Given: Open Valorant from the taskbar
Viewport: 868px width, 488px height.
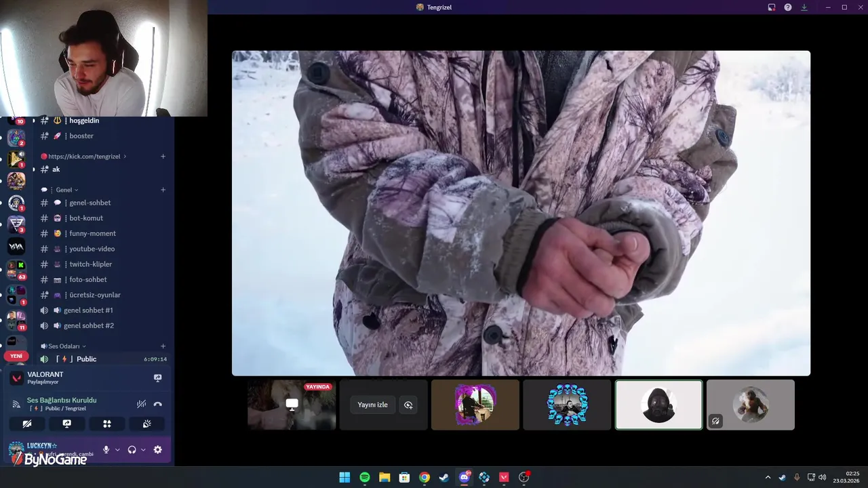Looking at the screenshot, I should tap(504, 477).
